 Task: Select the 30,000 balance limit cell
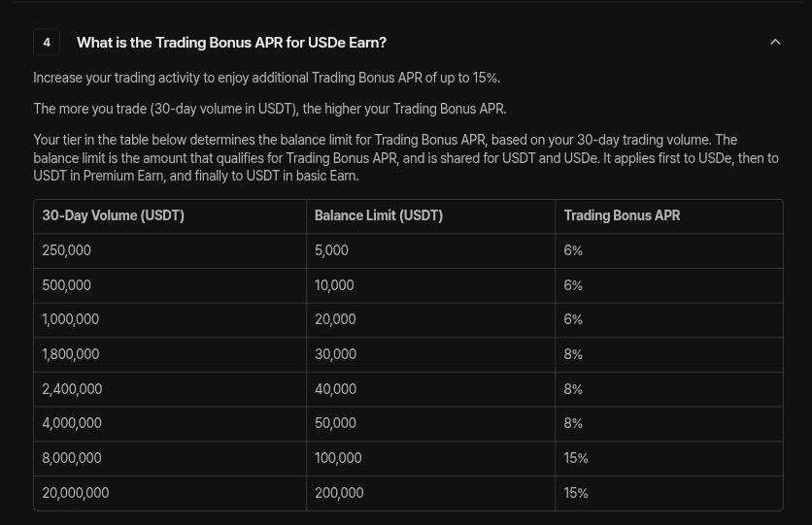(335, 354)
